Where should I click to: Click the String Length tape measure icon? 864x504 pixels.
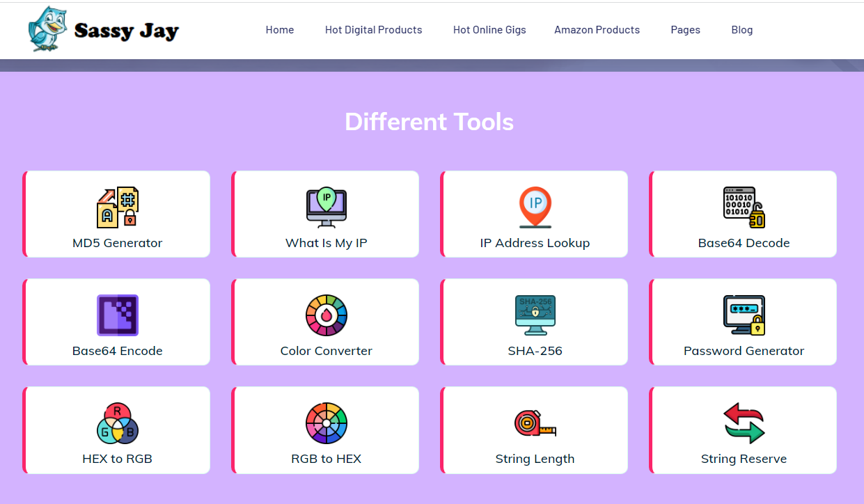[x=535, y=423]
